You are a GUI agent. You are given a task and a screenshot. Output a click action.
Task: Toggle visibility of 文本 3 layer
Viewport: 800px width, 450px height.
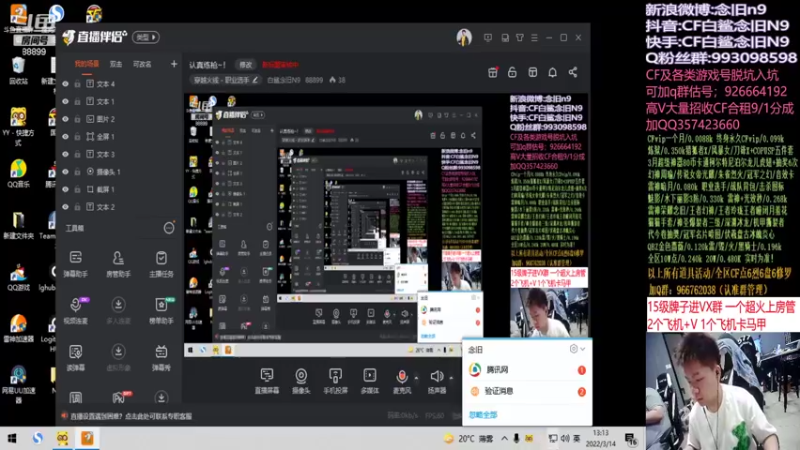click(65, 154)
